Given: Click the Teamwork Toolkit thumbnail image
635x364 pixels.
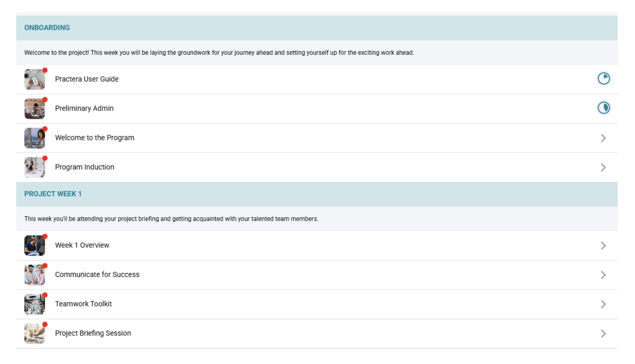Looking at the screenshot, I should [35, 304].
